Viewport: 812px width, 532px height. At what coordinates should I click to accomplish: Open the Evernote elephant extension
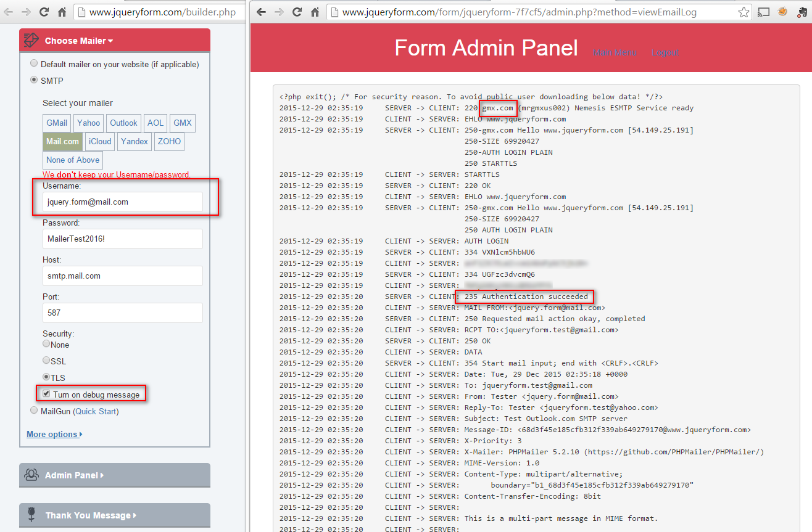click(x=802, y=12)
